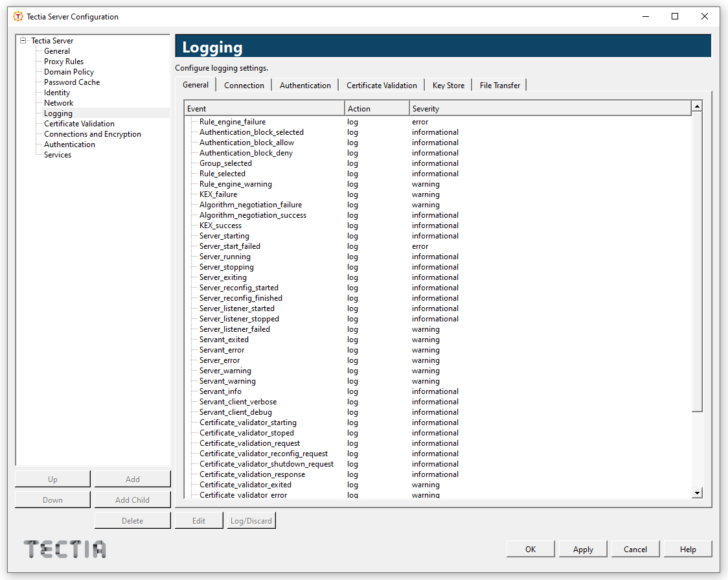Select the Algorithm_negotiation_success event

pyautogui.click(x=253, y=215)
